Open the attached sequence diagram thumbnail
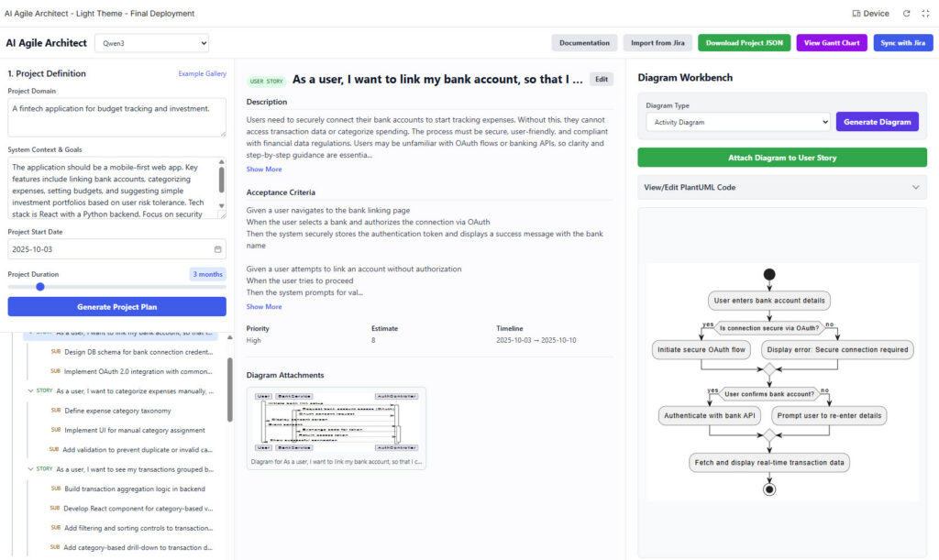Image resolution: width=939 pixels, height=560 pixels. (336, 422)
